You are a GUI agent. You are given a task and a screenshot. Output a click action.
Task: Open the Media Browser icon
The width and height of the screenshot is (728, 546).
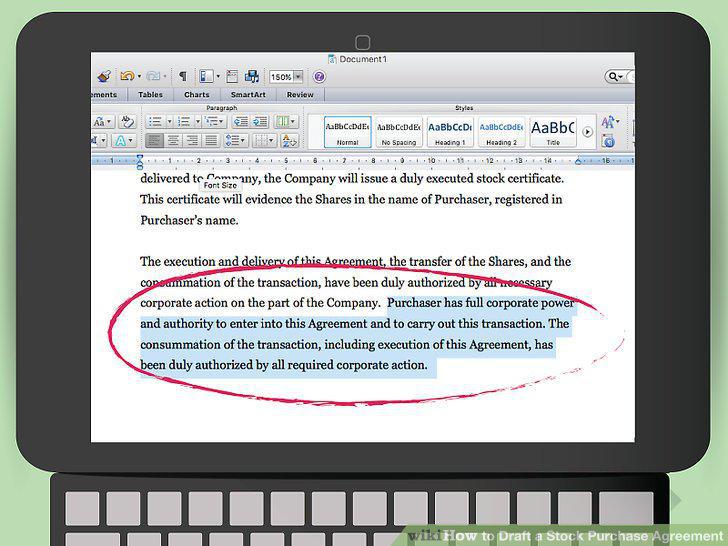click(x=252, y=77)
